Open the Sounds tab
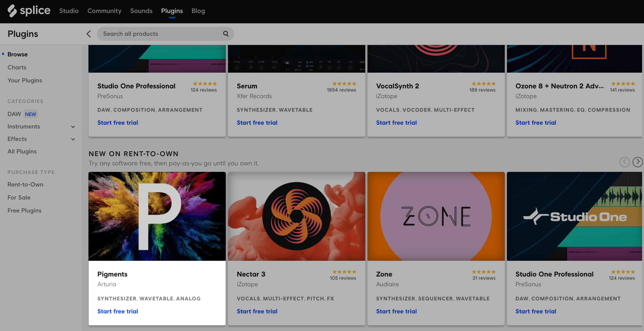 point(141,11)
